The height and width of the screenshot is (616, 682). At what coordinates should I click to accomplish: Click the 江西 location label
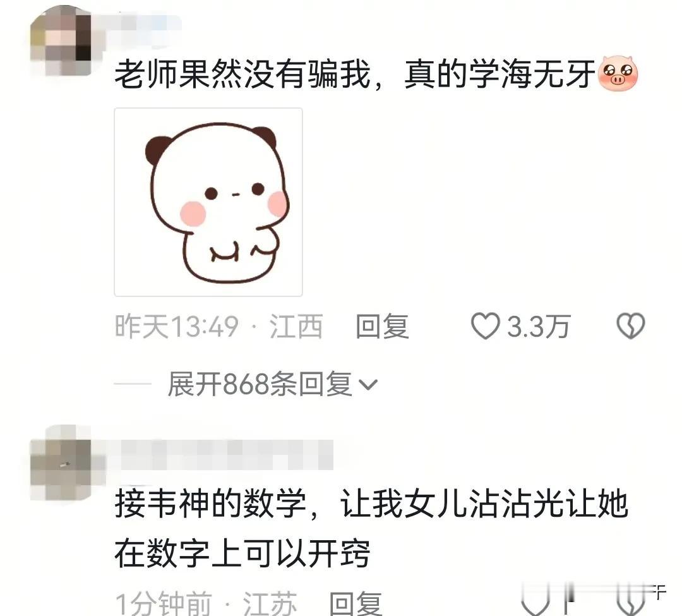(296, 326)
